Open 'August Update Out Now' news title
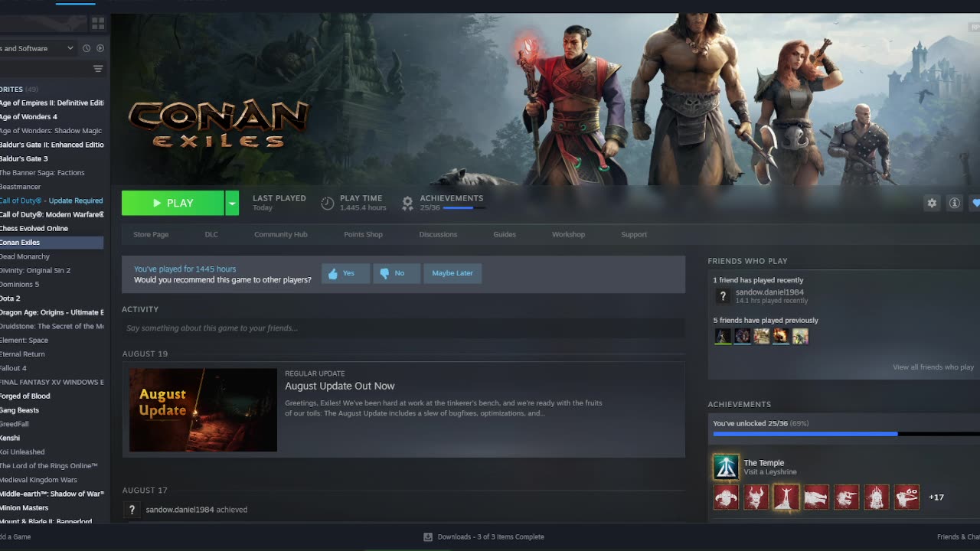980x551 pixels. coord(340,386)
